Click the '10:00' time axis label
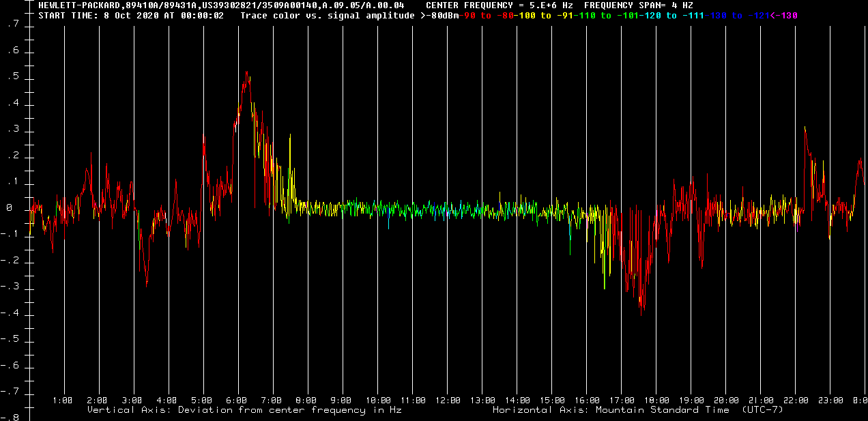 [x=378, y=401]
